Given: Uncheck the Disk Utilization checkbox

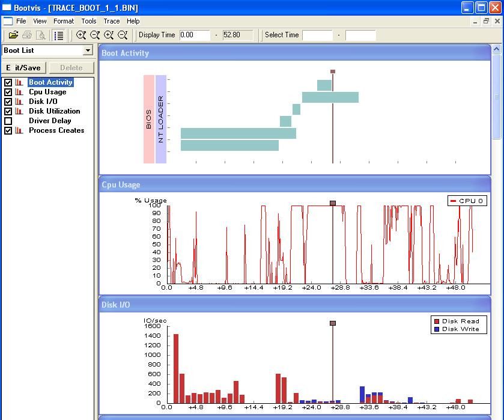Looking at the screenshot, I should point(8,111).
